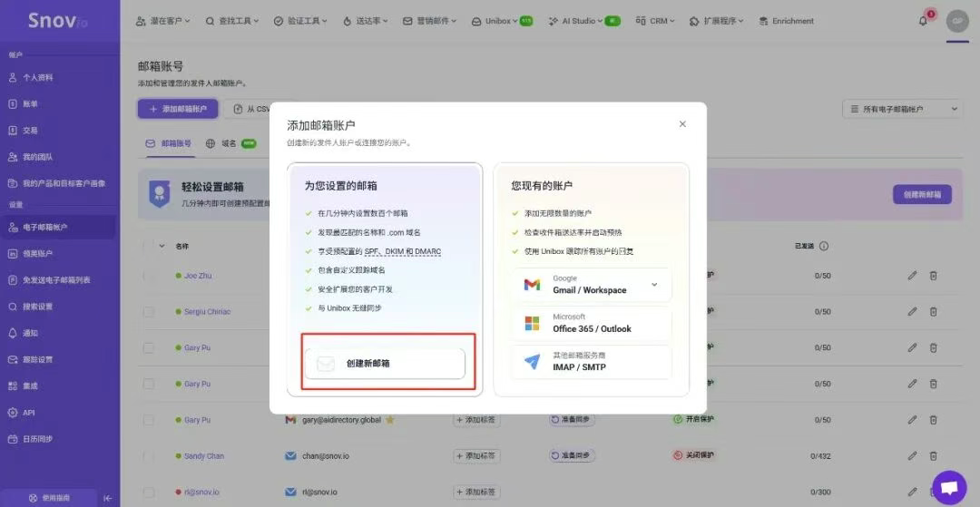Edit the Sergiu Chiriac account

913,312
